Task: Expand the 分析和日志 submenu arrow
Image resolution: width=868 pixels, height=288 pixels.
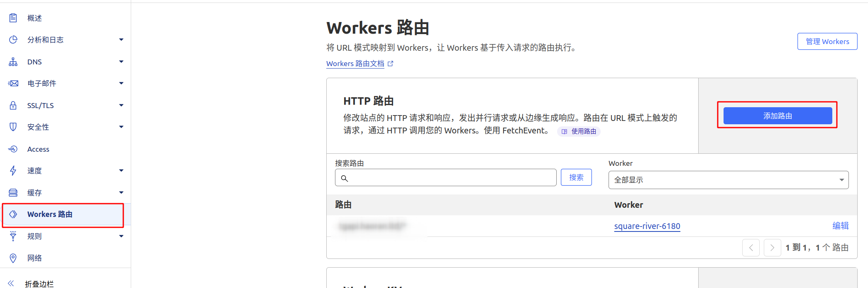Action: 121,40
